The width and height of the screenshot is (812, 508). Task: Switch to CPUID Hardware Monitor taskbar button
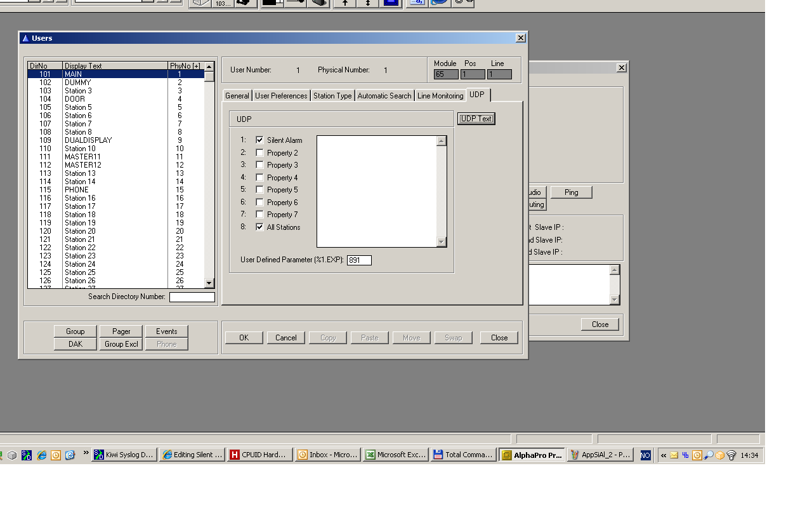click(x=260, y=455)
